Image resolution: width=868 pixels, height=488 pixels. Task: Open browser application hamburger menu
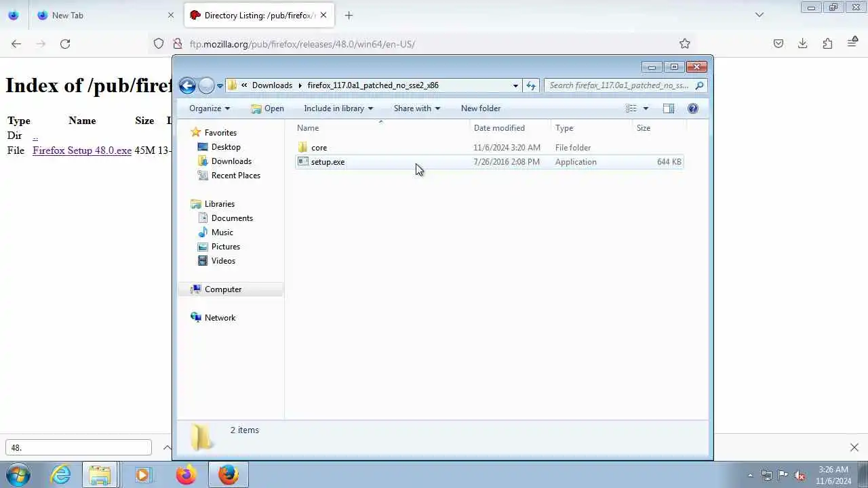(x=852, y=44)
